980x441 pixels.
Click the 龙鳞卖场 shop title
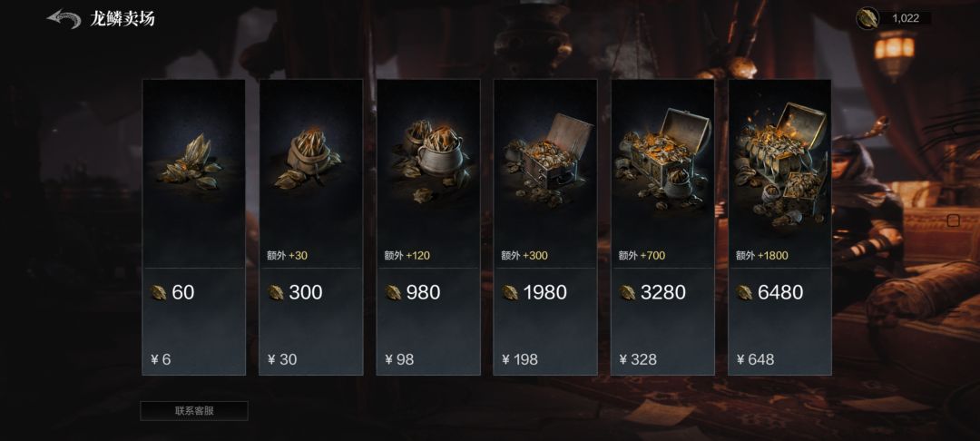(x=122, y=19)
